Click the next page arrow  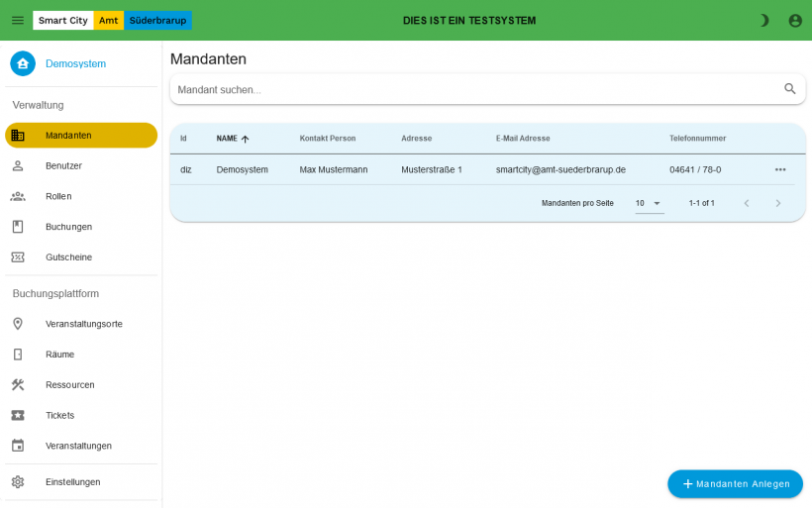point(777,203)
